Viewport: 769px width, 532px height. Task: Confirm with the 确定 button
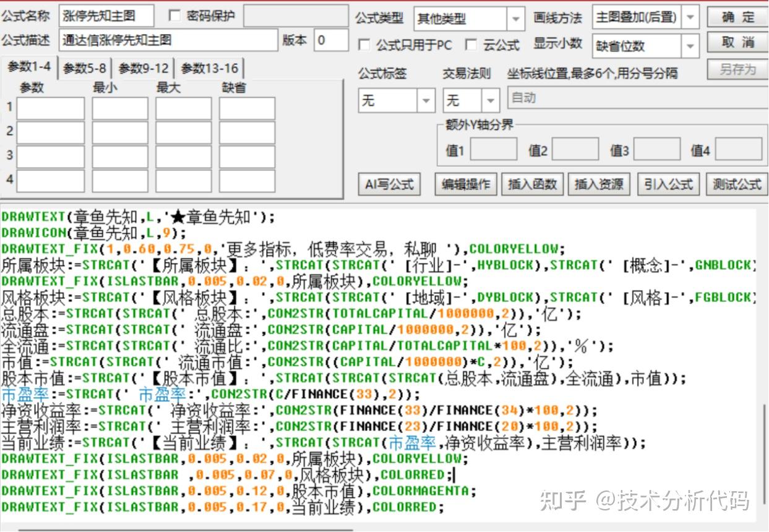[737, 17]
